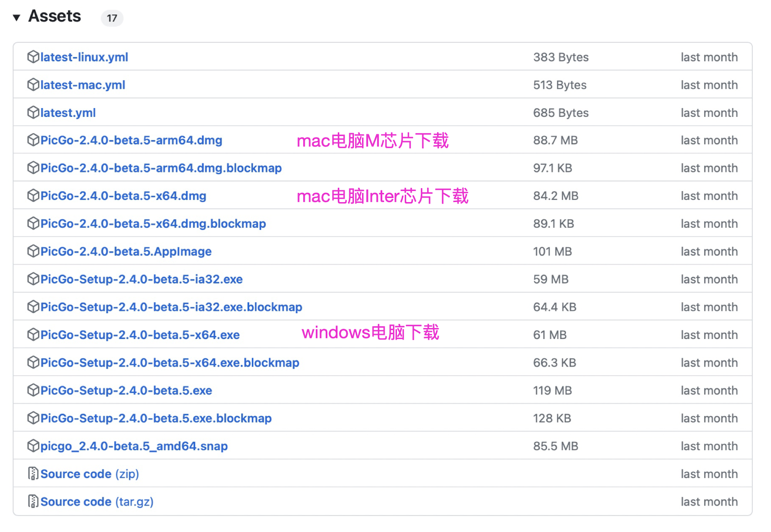Viewport: 771px width, 532px height.
Task: Click the 88.7 MB size value
Action: pyautogui.click(x=555, y=141)
